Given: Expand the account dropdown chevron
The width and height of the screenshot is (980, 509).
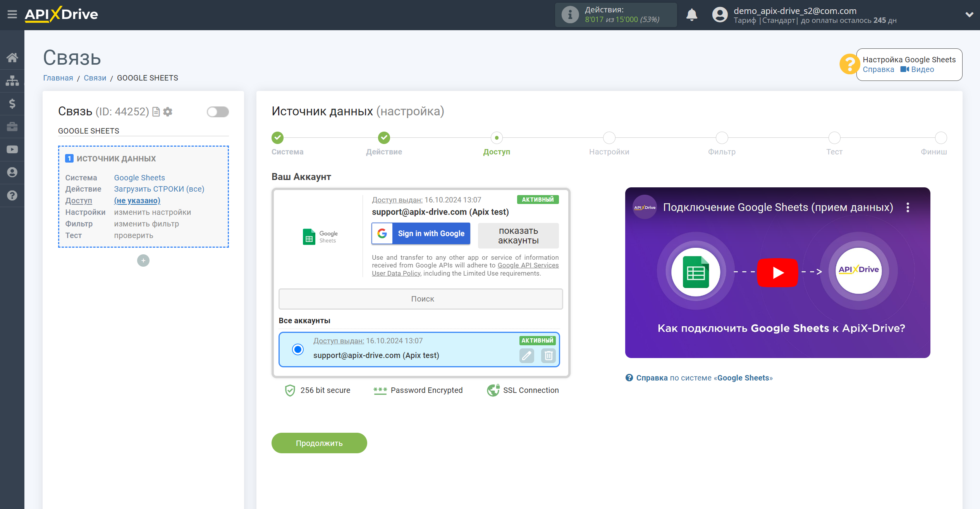Looking at the screenshot, I should click(969, 15).
